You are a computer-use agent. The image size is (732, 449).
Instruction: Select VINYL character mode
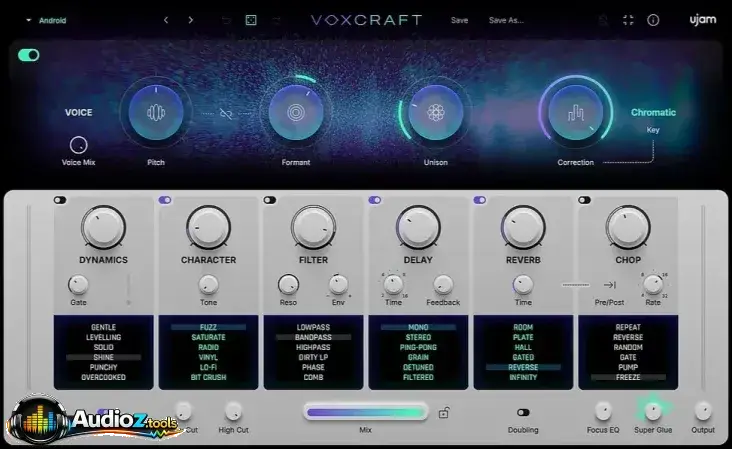tap(208, 357)
